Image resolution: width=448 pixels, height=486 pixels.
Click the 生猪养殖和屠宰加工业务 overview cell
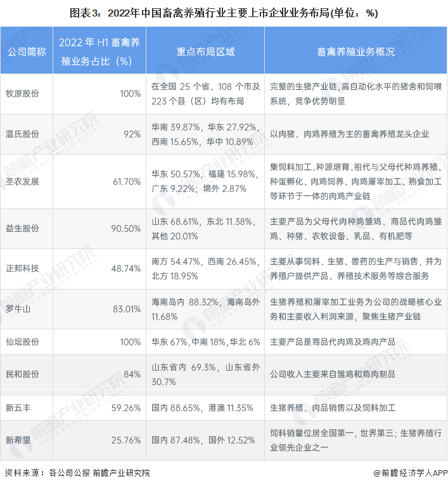click(355, 309)
